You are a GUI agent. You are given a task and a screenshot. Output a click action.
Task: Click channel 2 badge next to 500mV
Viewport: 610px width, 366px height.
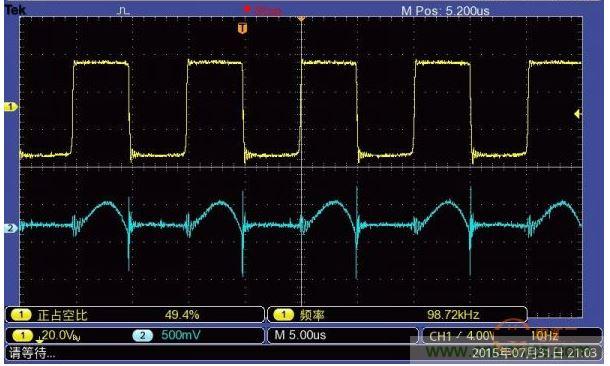click(143, 335)
